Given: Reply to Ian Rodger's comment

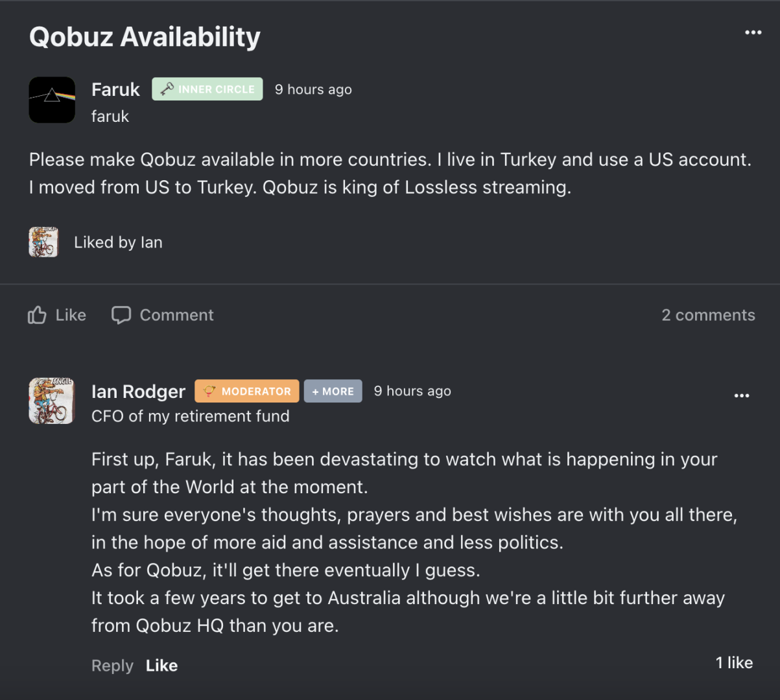Looking at the screenshot, I should 112,665.
